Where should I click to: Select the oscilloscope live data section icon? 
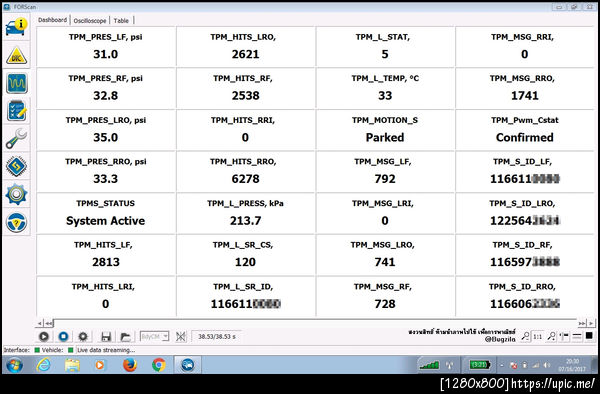pyautogui.click(x=16, y=83)
